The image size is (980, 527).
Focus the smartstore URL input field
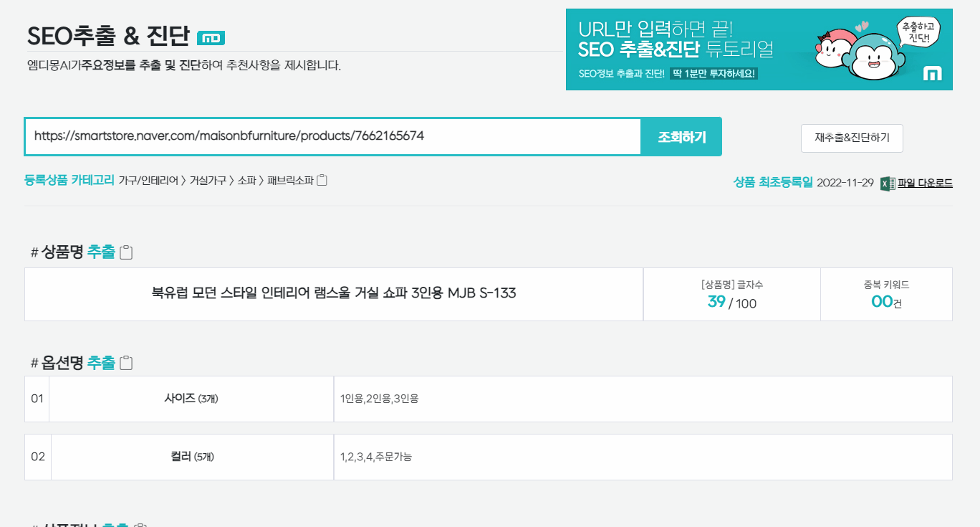(333, 136)
